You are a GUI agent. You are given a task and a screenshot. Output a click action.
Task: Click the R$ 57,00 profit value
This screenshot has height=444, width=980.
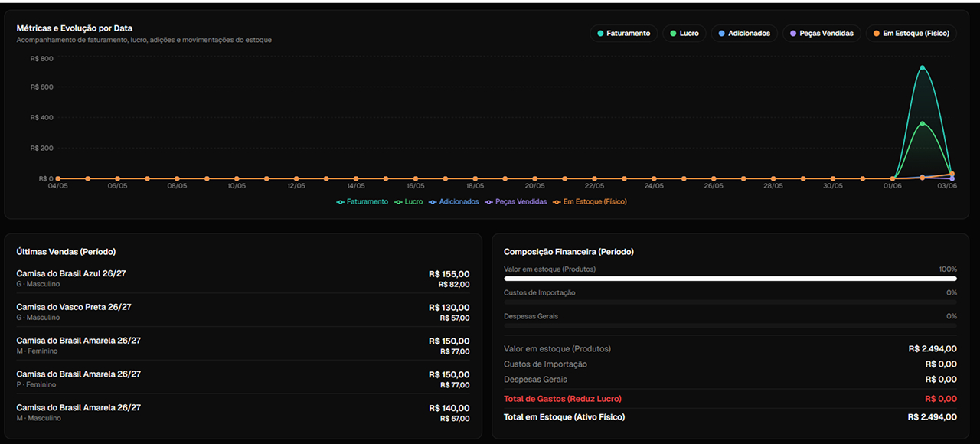[x=455, y=318]
